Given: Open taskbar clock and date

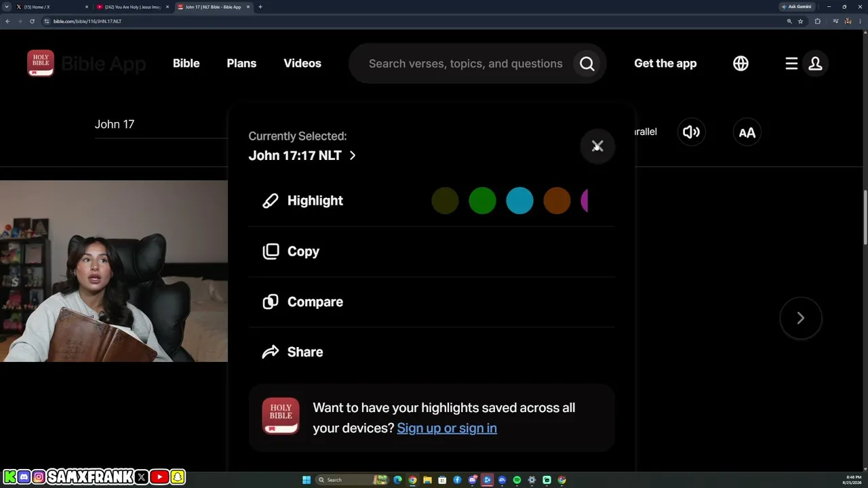Looking at the screenshot, I should point(854,480).
